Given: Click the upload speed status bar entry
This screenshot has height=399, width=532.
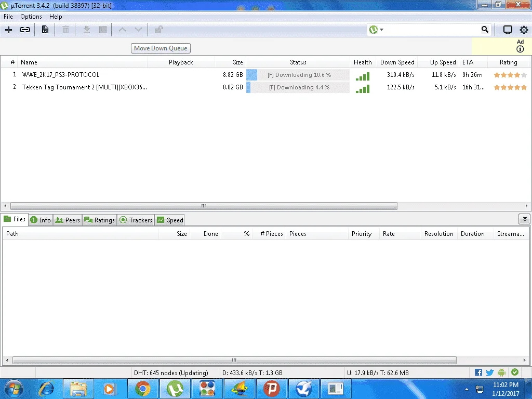Looking at the screenshot, I should coord(378,373).
